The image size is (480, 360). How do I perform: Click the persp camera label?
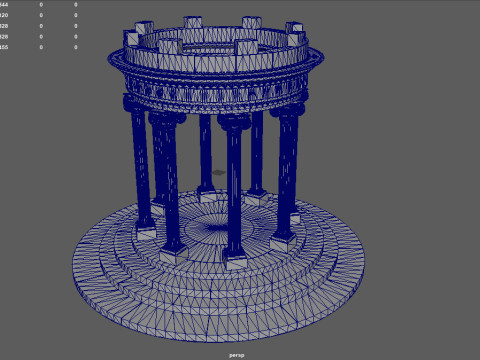tap(237, 355)
